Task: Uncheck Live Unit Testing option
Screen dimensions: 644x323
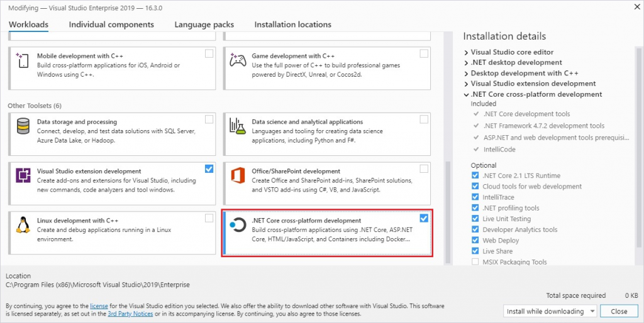Action: (475, 219)
